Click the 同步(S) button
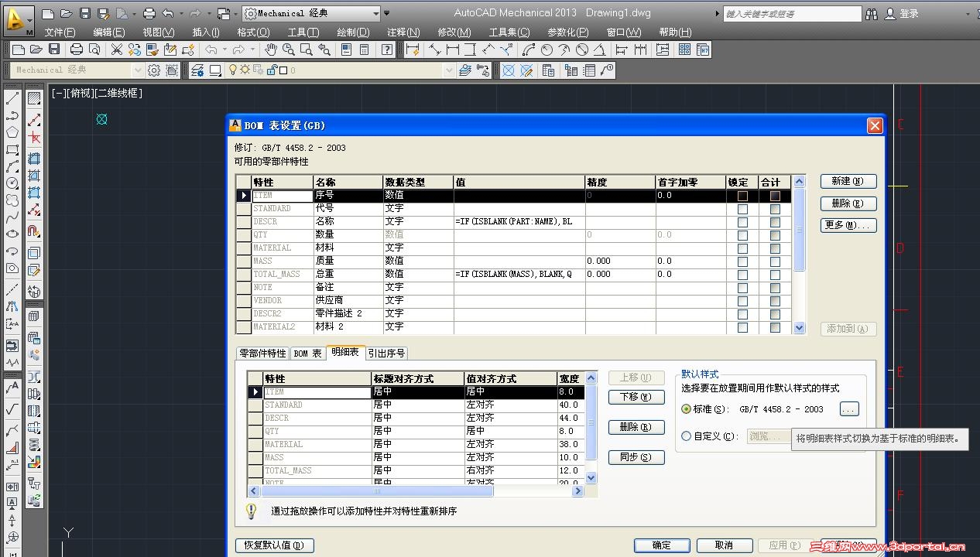This screenshot has height=557, width=980. click(x=636, y=457)
